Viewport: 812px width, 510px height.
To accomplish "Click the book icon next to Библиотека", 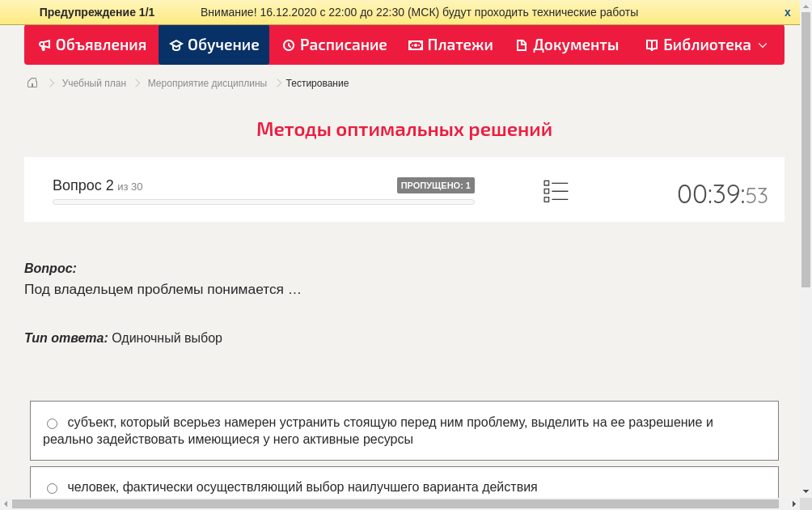I will tap(650, 45).
